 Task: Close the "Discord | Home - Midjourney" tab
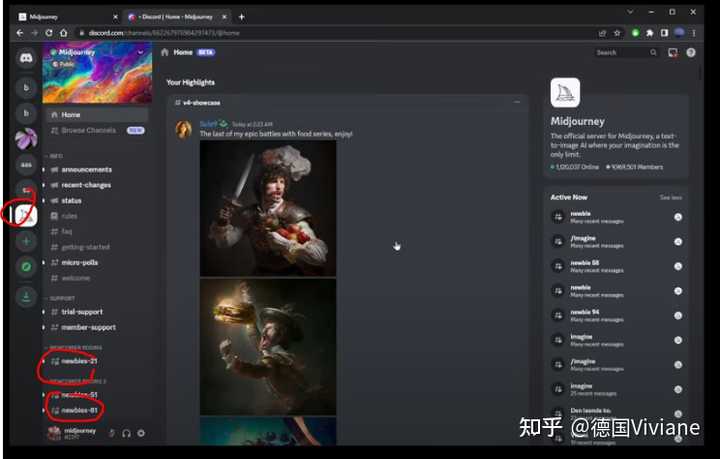tap(224, 17)
